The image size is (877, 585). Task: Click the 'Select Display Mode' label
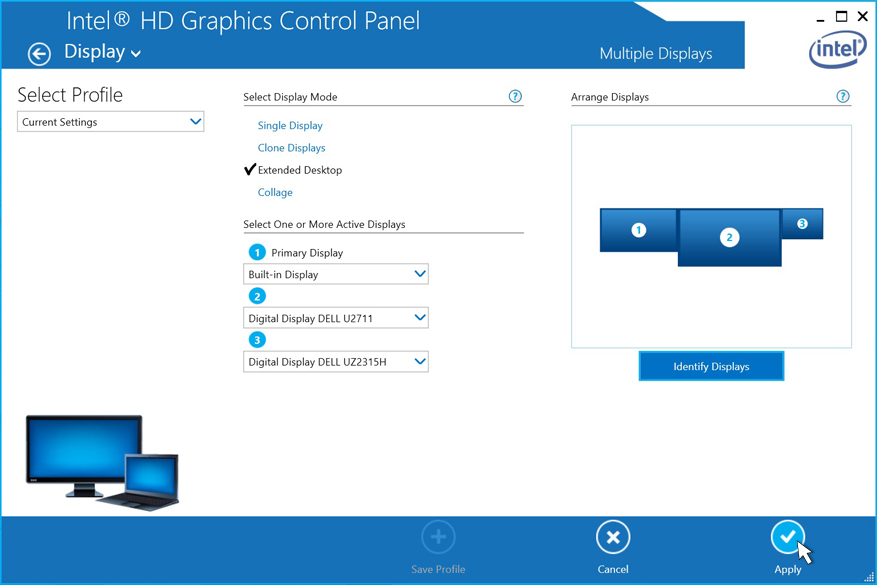pos(290,97)
